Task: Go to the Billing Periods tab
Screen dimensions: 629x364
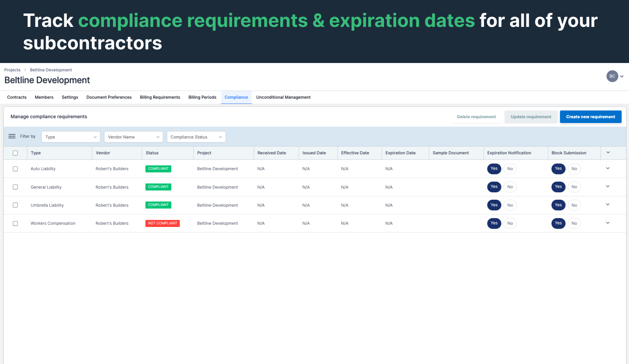Action: coord(202,97)
